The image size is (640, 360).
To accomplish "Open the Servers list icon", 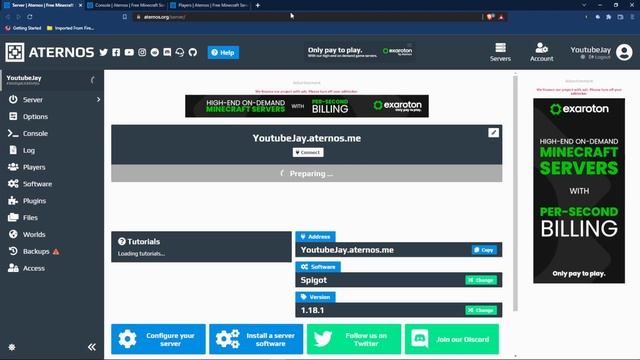I will point(500,52).
